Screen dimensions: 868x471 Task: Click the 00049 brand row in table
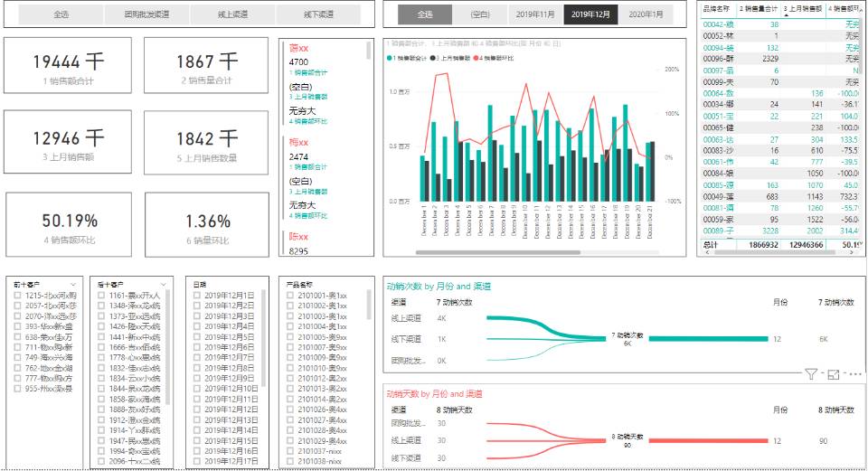pyautogui.click(x=780, y=196)
